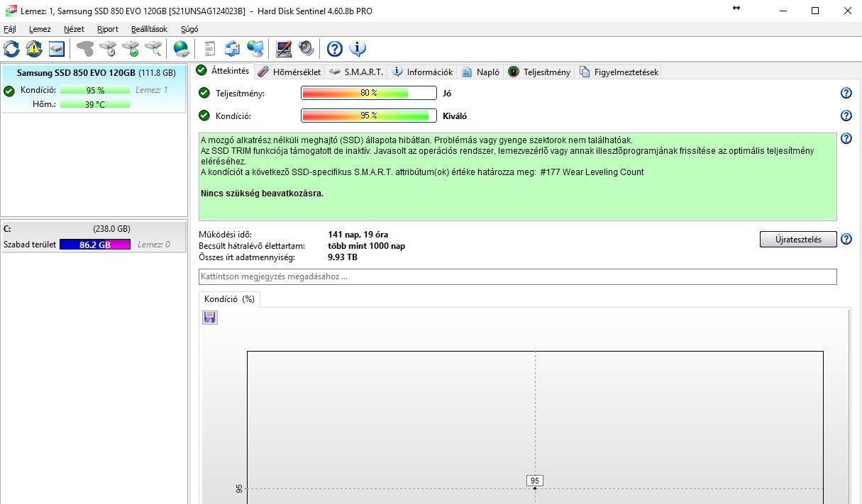Image resolution: width=862 pixels, height=504 pixels.
Task: Switch to the Információk tab
Action: pyautogui.click(x=422, y=72)
